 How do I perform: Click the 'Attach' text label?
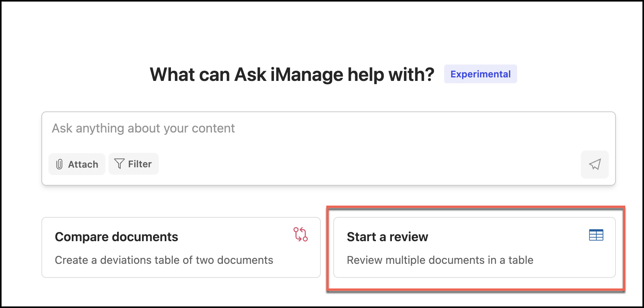pos(83,165)
